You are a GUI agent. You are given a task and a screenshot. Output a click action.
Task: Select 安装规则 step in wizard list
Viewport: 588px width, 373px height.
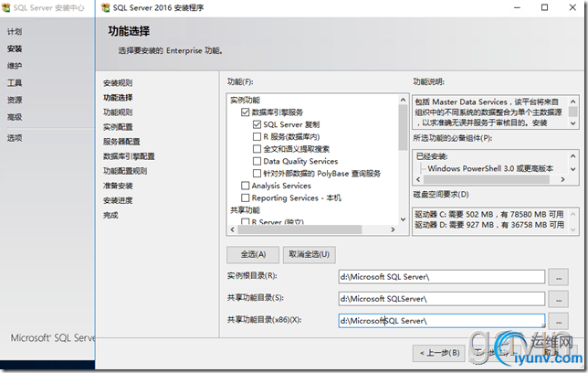pyautogui.click(x=118, y=83)
